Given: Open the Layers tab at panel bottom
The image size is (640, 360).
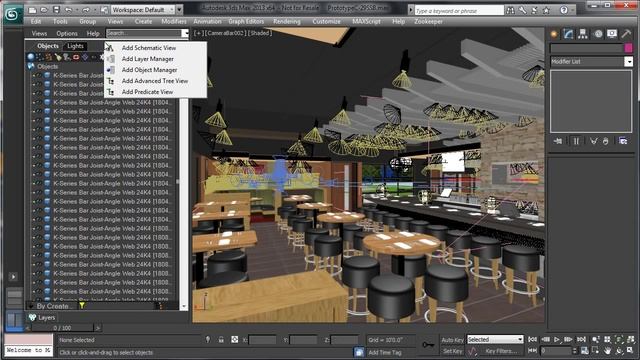Looking at the screenshot, I should [x=42, y=318].
